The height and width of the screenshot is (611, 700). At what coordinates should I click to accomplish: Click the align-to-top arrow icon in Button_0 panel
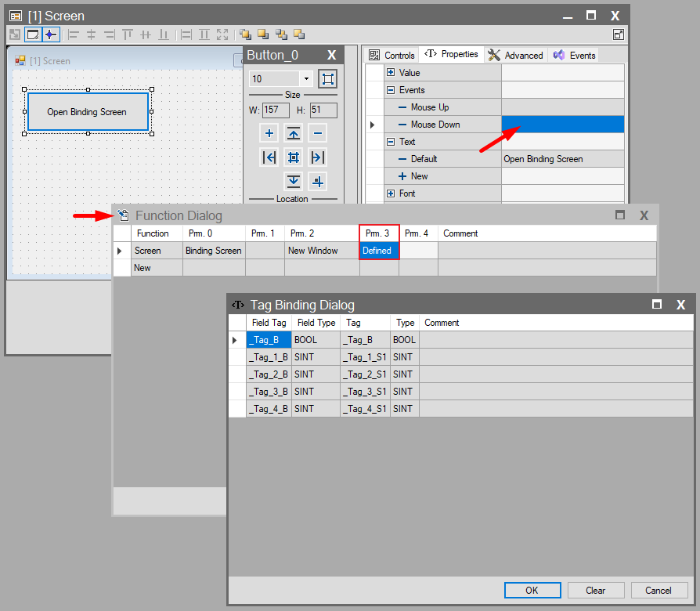[x=293, y=133]
